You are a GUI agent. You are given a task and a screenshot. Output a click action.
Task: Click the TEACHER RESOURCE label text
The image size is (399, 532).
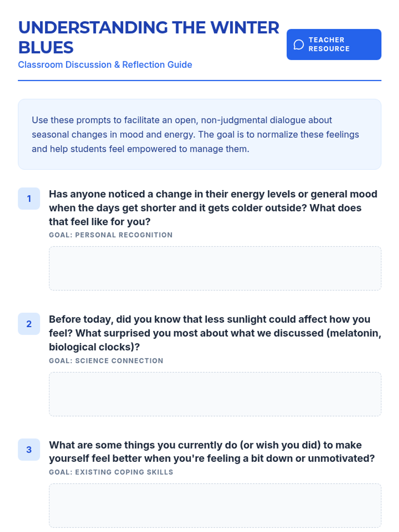(x=329, y=45)
